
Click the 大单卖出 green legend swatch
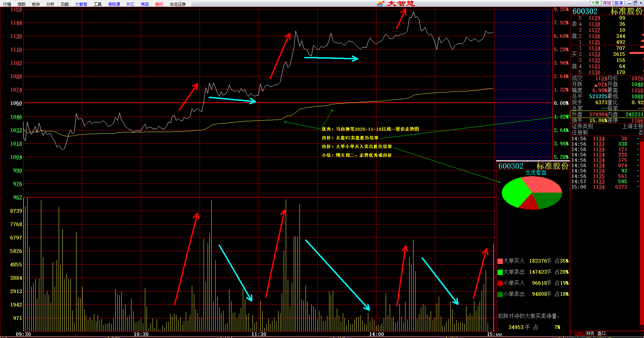coord(500,272)
